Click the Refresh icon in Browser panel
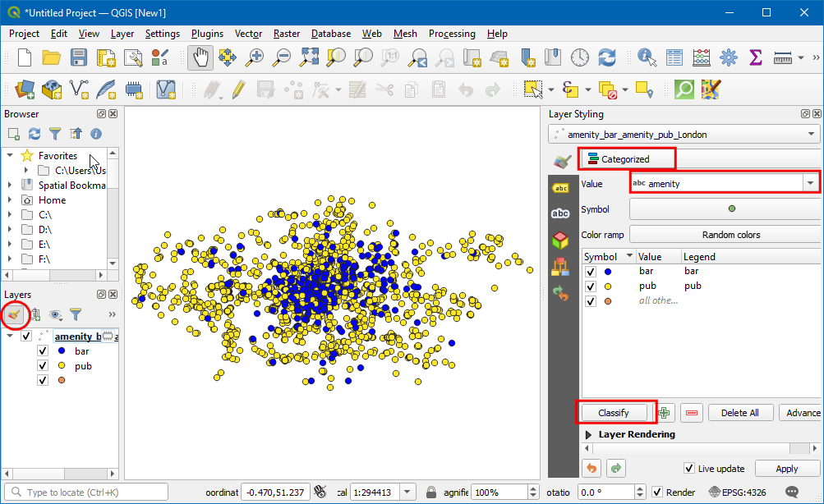Viewport: 824px width, 504px height. pyautogui.click(x=35, y=133)
